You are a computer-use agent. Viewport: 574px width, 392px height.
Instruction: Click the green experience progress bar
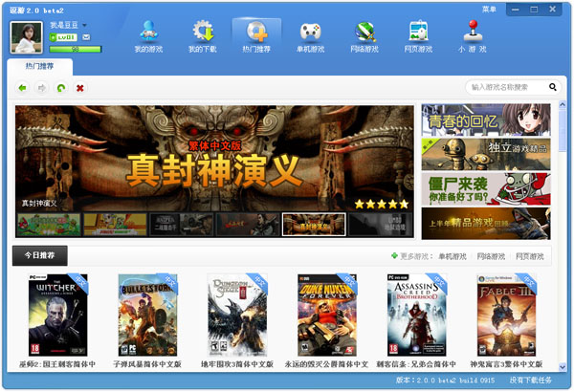[x=75, y=49]
